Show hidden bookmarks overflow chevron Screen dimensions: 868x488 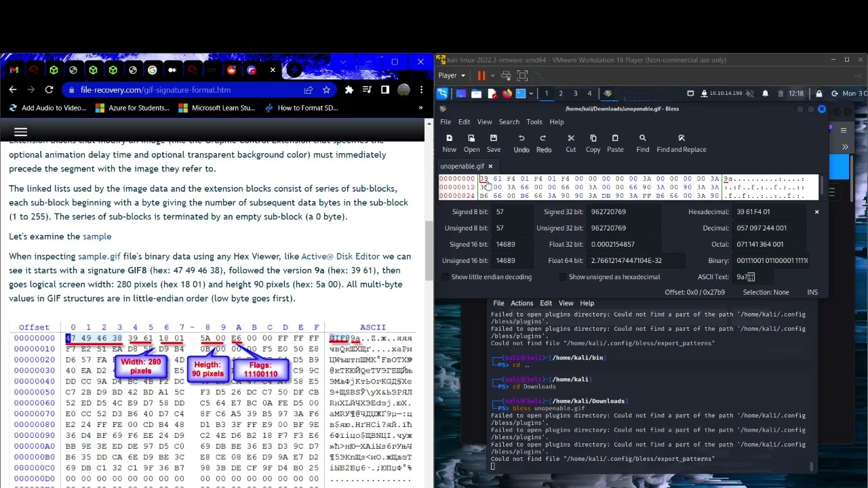[x=420, y=108]
